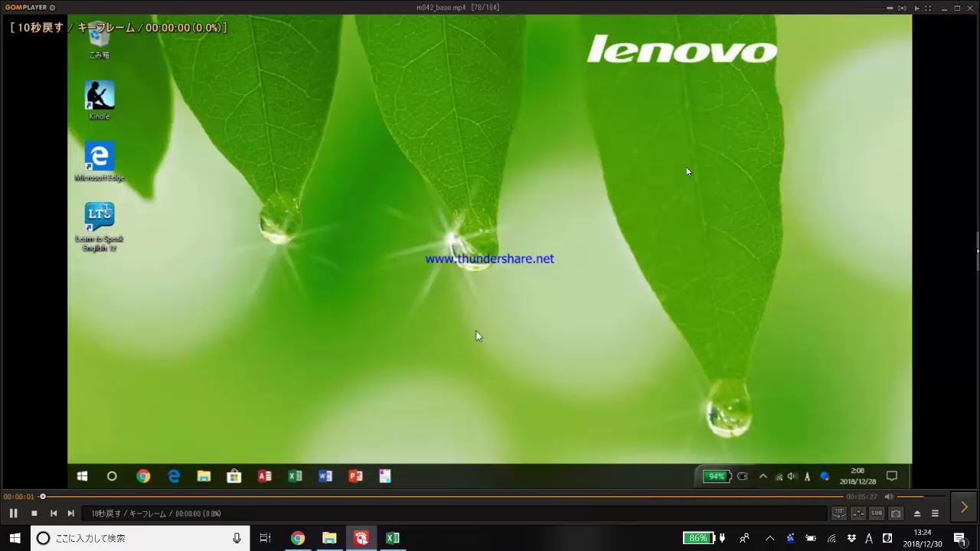The image size is (980, 551).
Task: Open the 360-degree video mode
Action: pos(839,514)
